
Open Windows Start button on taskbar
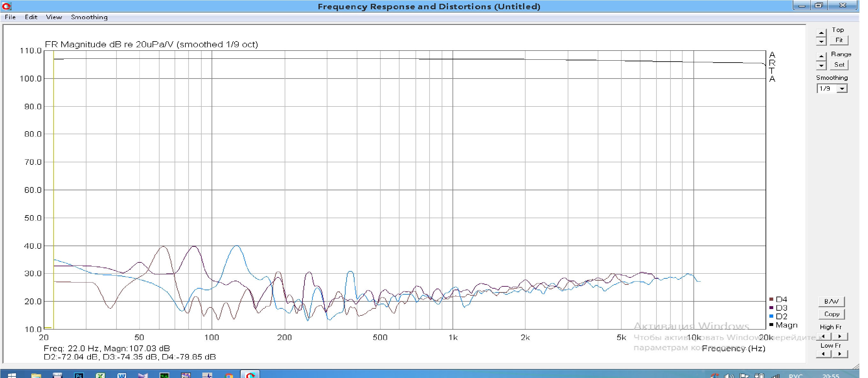point(12,375)
